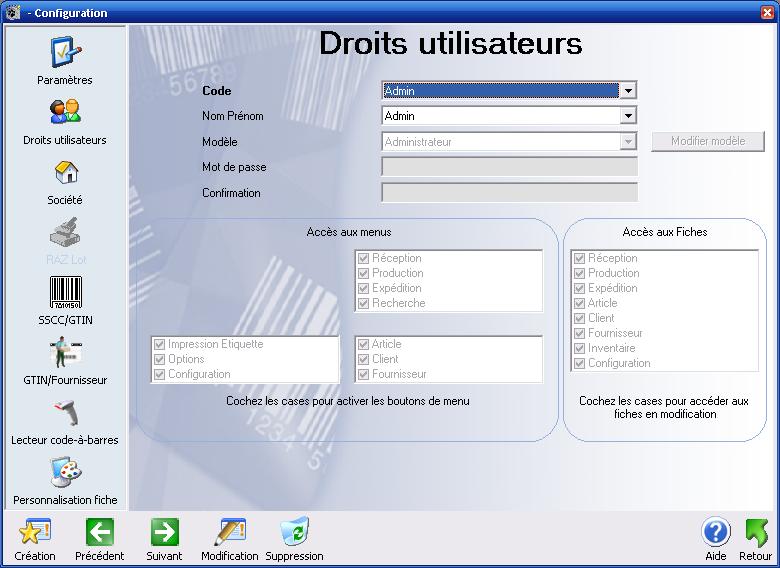780x568 pixels.
Task: Go to next user with Suivant arrow
Action: pyautogui.click(x=165, y=532)
